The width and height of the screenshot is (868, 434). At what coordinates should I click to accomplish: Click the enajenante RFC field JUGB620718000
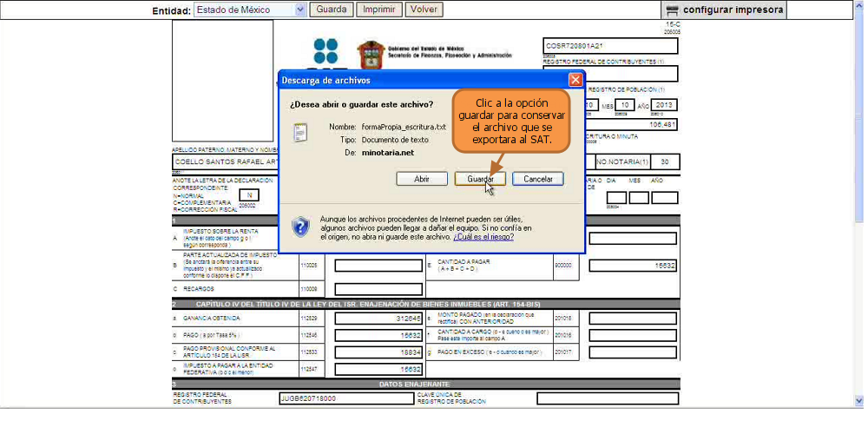(x=346, y=398)
